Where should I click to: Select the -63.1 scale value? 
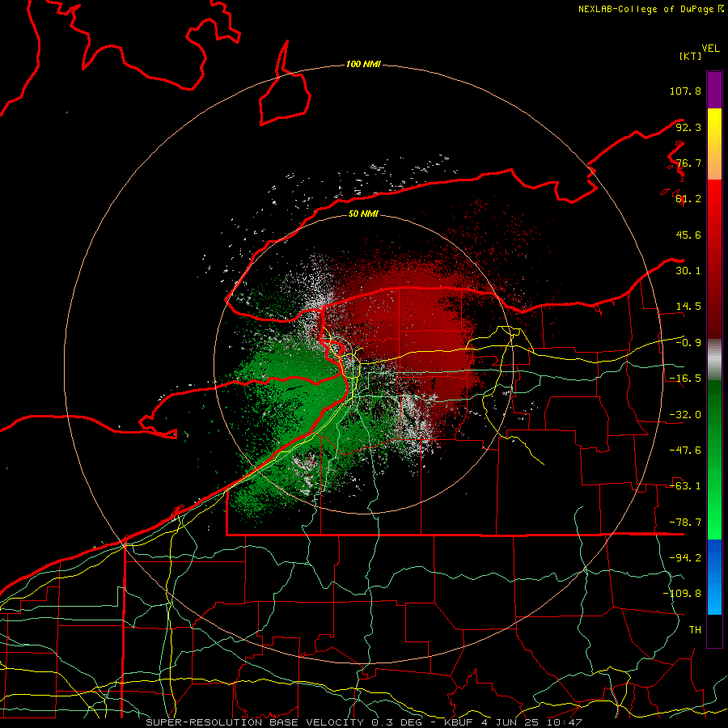[685, 486]
